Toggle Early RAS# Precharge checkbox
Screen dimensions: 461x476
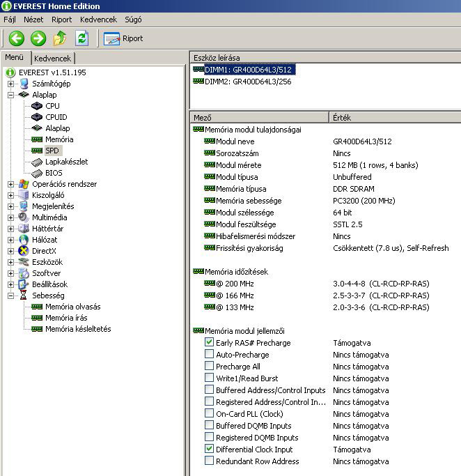pyautogui.click(x=209, y=341)
